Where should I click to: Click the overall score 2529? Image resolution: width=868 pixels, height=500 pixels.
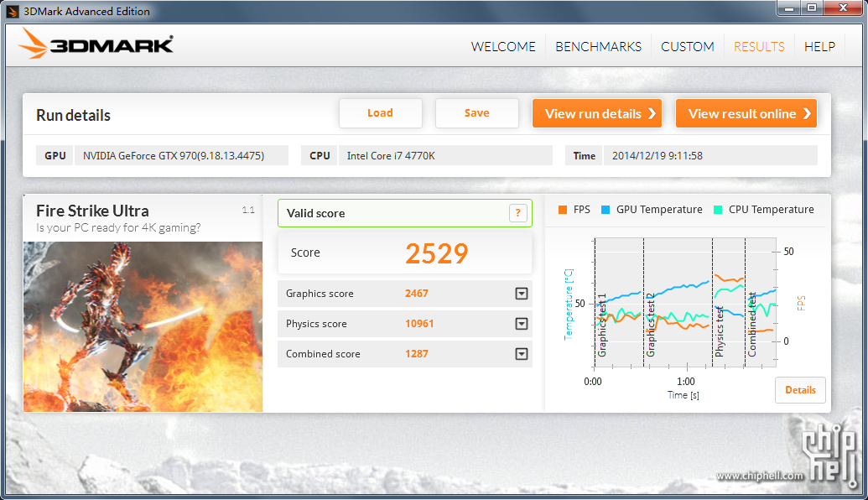437,253
